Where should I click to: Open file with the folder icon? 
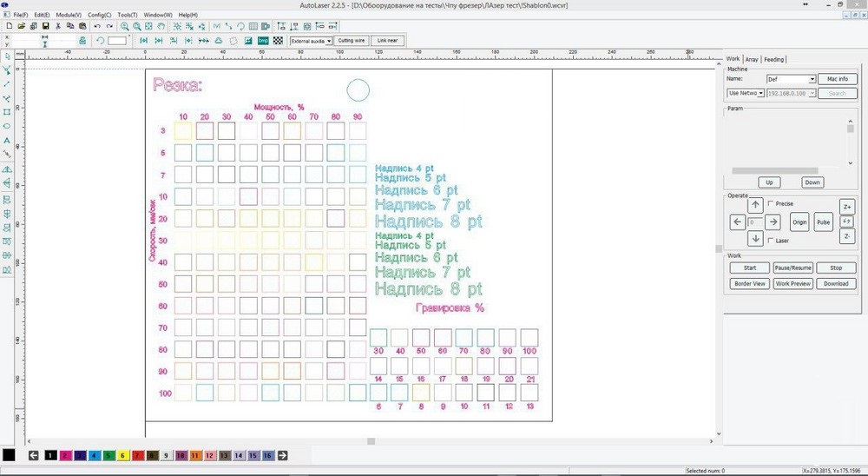pyautogui.click(x=20, y=27)
